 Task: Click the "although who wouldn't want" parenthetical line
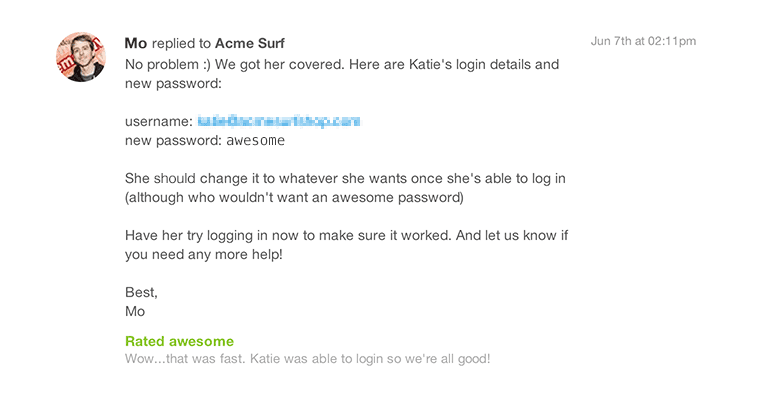tap(295, 197)
